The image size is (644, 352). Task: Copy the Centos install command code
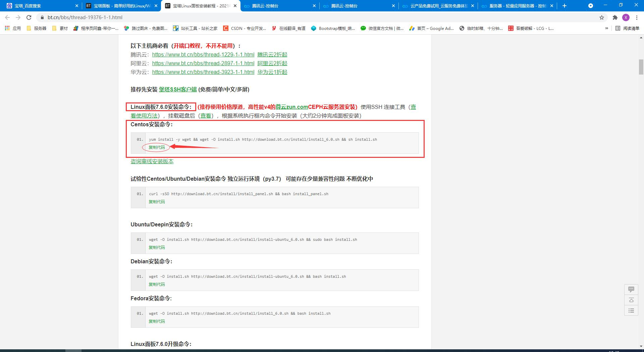(157, 147)
